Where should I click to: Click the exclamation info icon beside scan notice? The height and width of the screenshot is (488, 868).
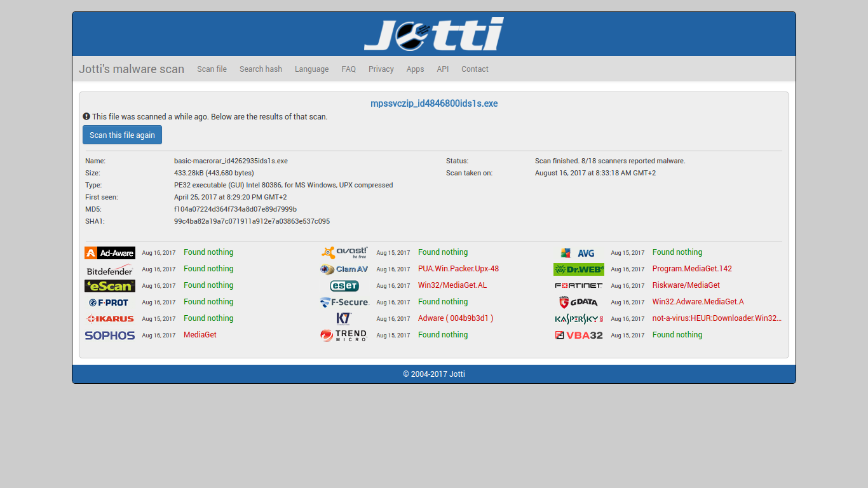pyautogui.click(x=86, y=117)
